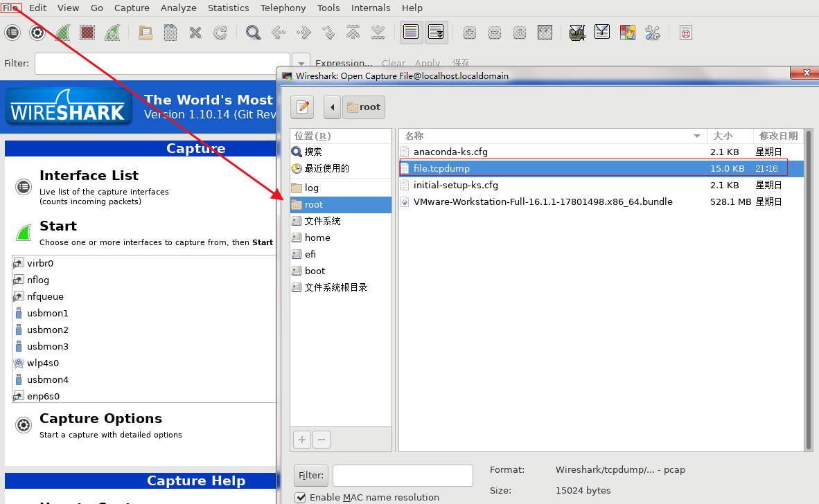Sort files by 大小 column header

click(x=730, y=136)
